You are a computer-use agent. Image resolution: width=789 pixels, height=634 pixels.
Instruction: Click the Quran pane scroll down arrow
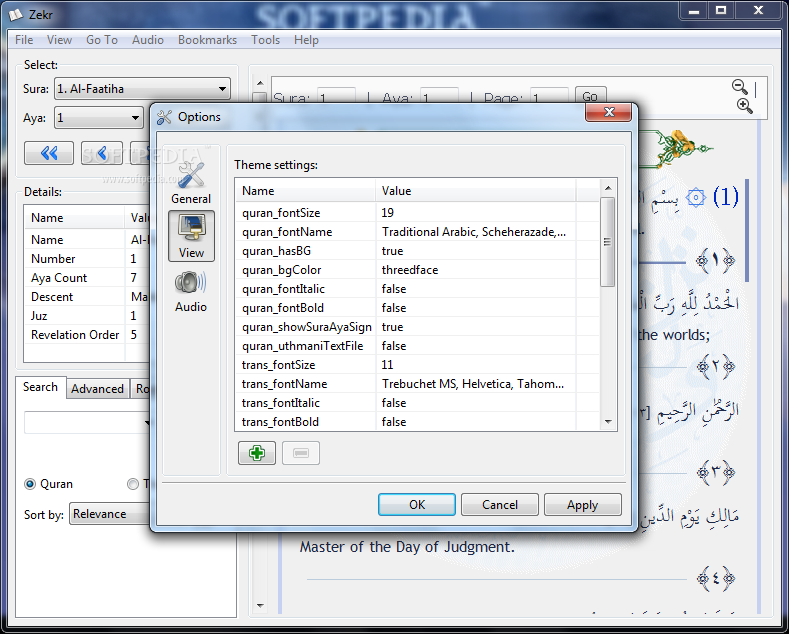[260, 605]
